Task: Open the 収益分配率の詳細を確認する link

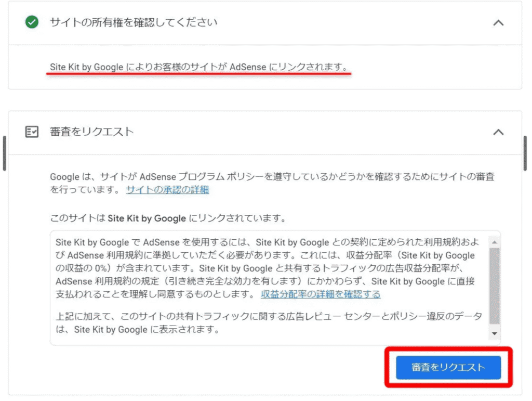Action: click(321, 294)
